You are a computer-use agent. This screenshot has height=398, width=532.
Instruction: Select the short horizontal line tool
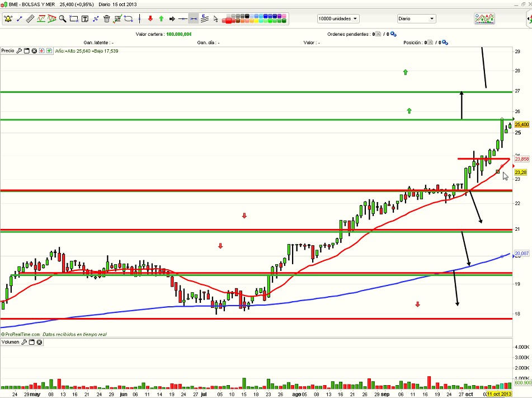click(x=183, y=18)
